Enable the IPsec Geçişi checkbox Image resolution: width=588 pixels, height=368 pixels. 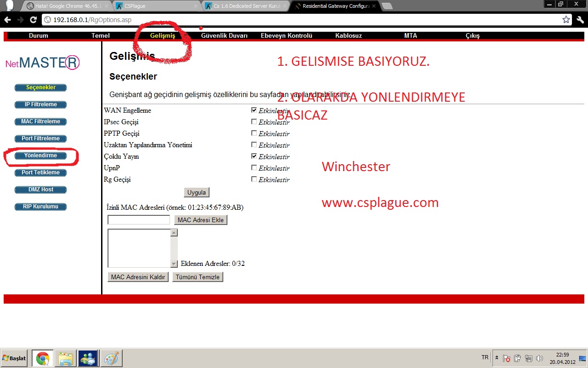click(x=254, y=122)
